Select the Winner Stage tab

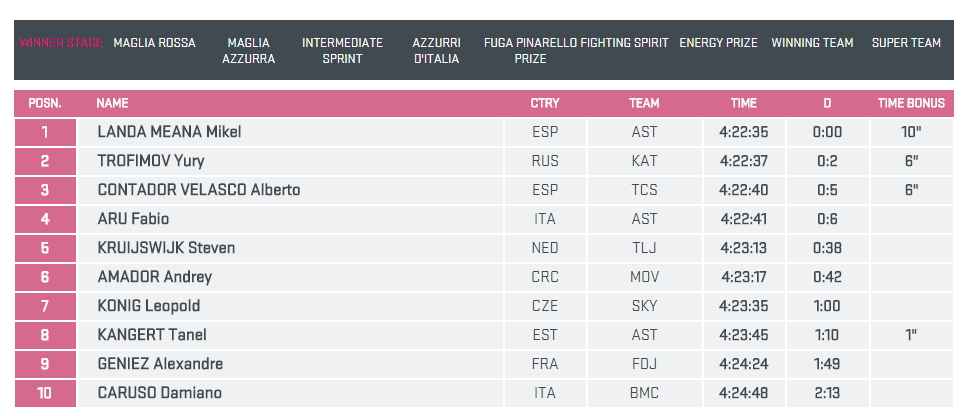point(60,44)
